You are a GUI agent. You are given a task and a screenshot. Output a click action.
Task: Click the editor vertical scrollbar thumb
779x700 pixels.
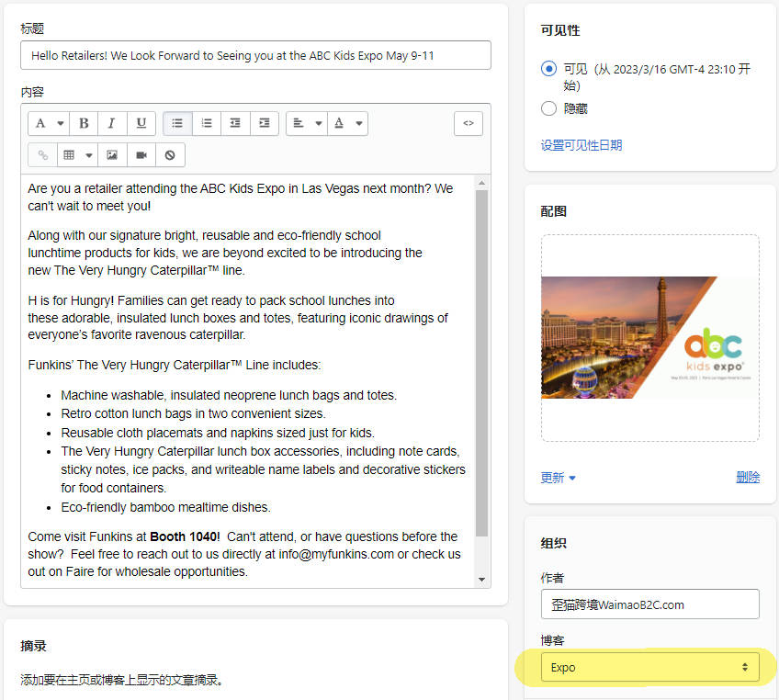click(481, 364)
